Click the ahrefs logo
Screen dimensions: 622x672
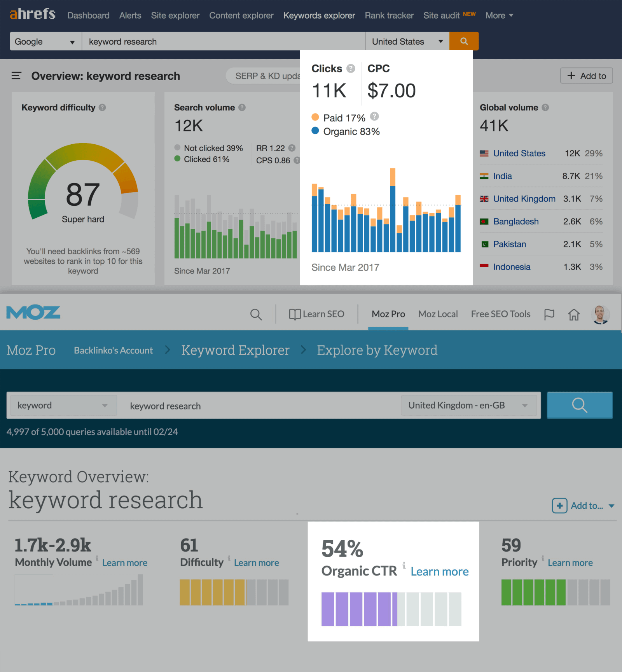(32, 14)
